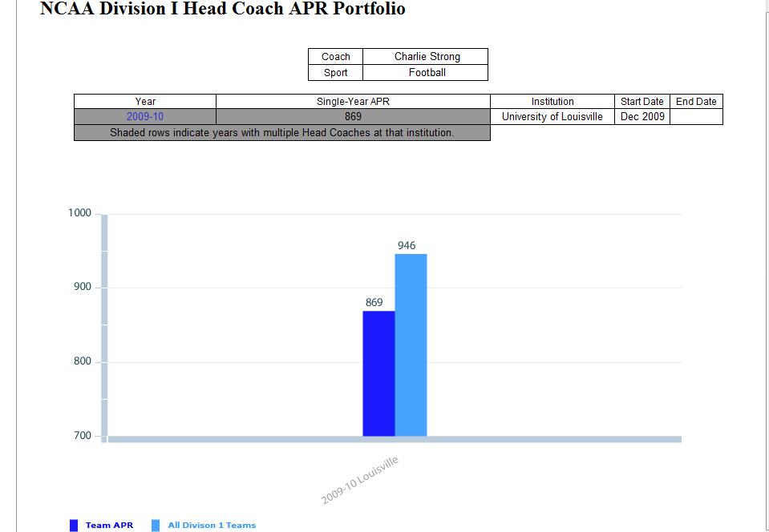Viewport: 769px width, 532px height.
Task: Open the 2009-10 year link
Action: 145,117
